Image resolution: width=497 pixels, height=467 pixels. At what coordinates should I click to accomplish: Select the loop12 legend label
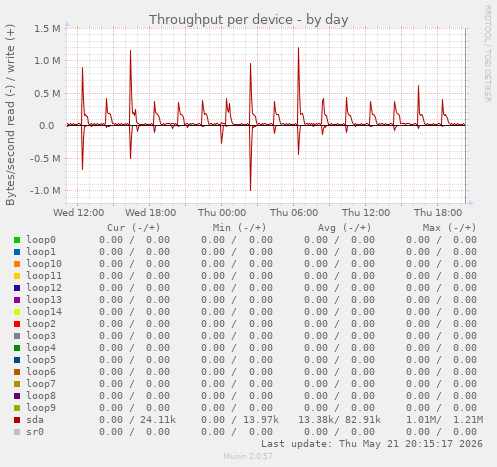click(44, 288)
